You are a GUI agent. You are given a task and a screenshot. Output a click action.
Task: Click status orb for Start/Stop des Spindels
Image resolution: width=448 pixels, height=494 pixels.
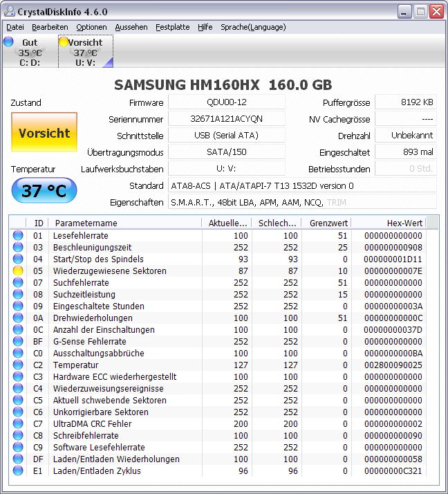18,259
